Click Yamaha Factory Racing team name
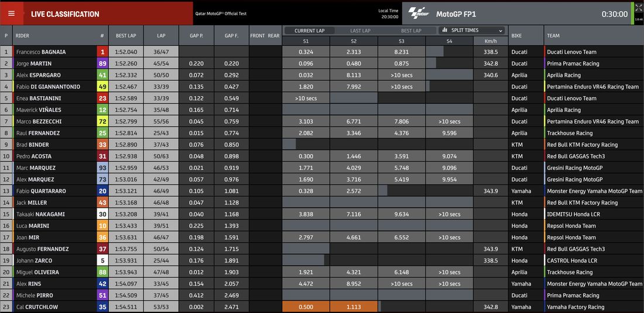 [x=576, y=307]
